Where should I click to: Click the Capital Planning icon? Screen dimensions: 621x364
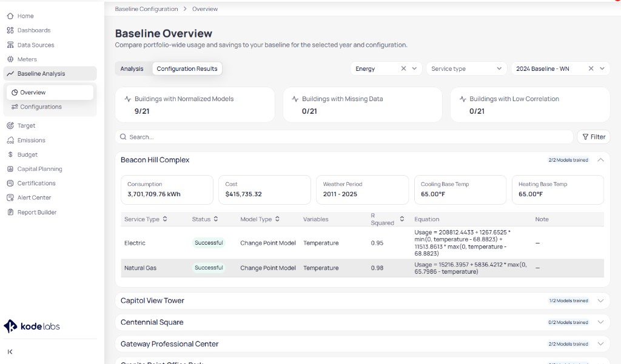click(10, 169)
